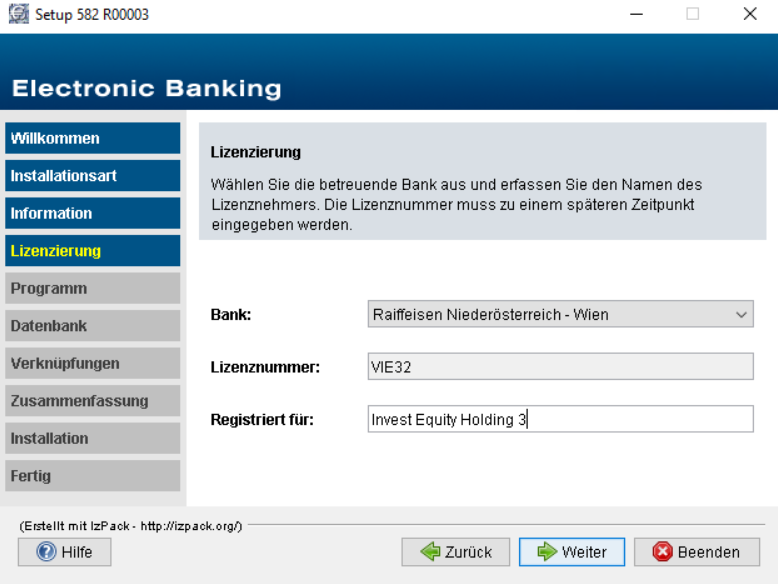Continue with the Weiter button
778x584 pixels.
(572, 552)
